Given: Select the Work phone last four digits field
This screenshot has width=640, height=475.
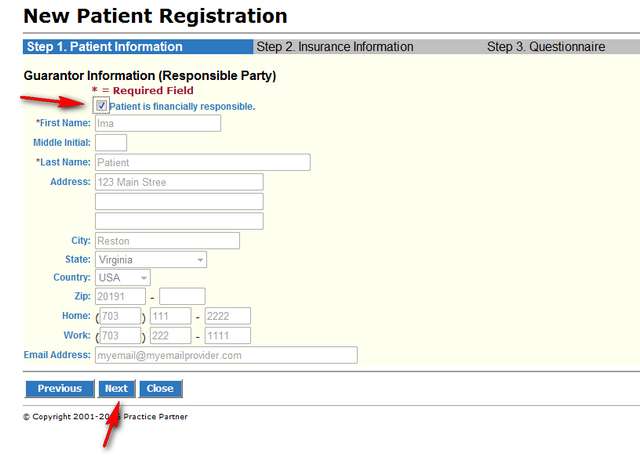Looking at the screenshot, I should coord(227,336).
